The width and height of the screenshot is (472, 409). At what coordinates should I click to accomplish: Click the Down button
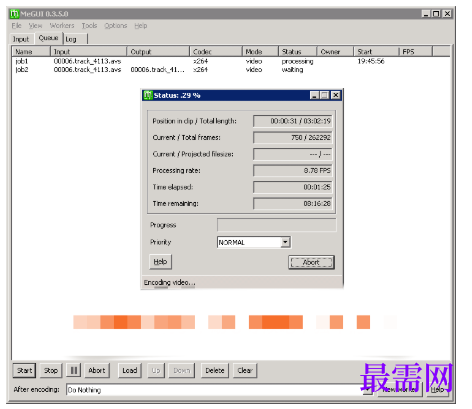coord(182,370)
